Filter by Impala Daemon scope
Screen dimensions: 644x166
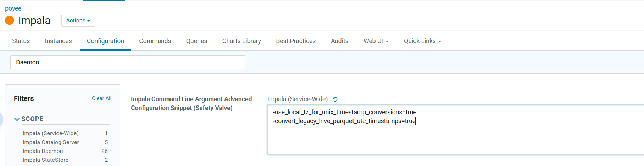pos(43,151)
